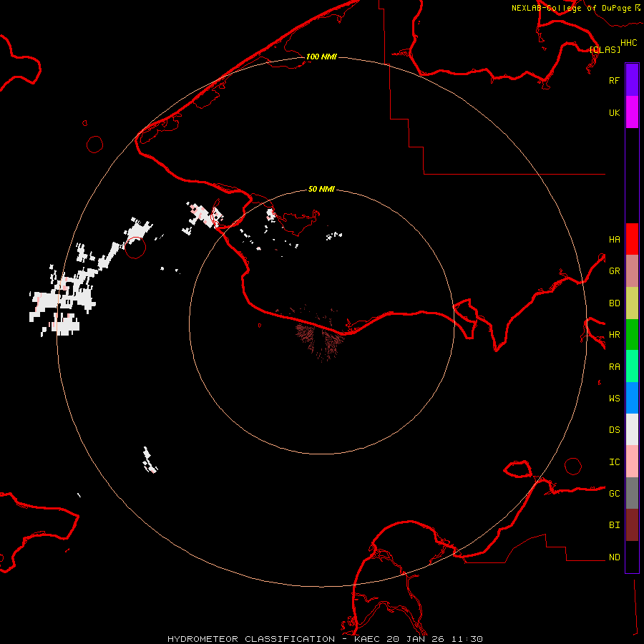Click the GR graupel legend color swatch
Viewport: 644px width, 644px height.
coord(632,271)
